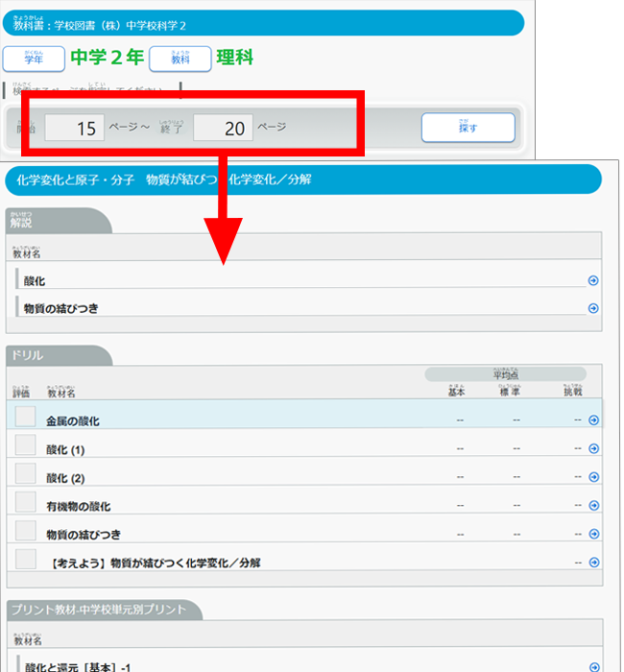Toggle evaluation box for 有機物の酸化

click(26, 502)
